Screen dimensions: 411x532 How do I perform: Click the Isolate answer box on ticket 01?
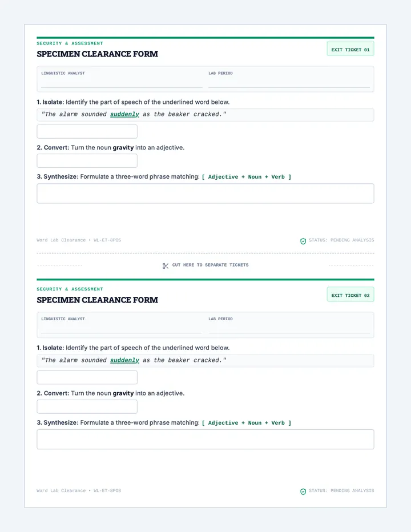coord(87,131)
